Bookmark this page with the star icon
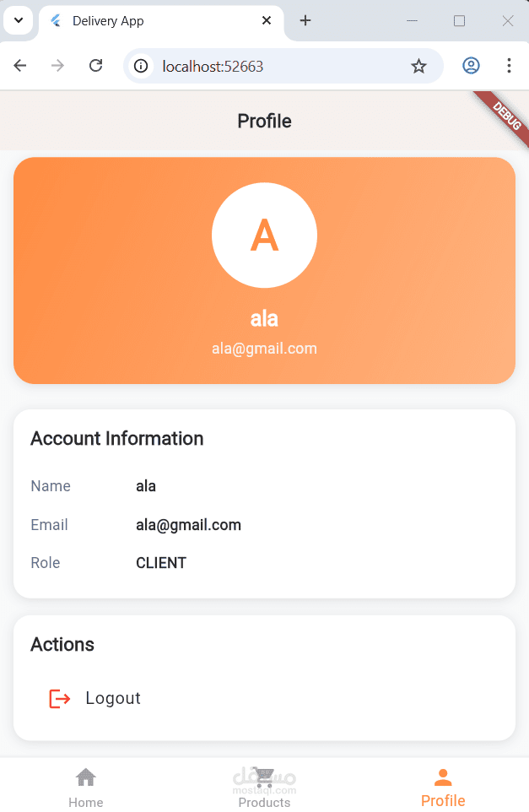 418,66
